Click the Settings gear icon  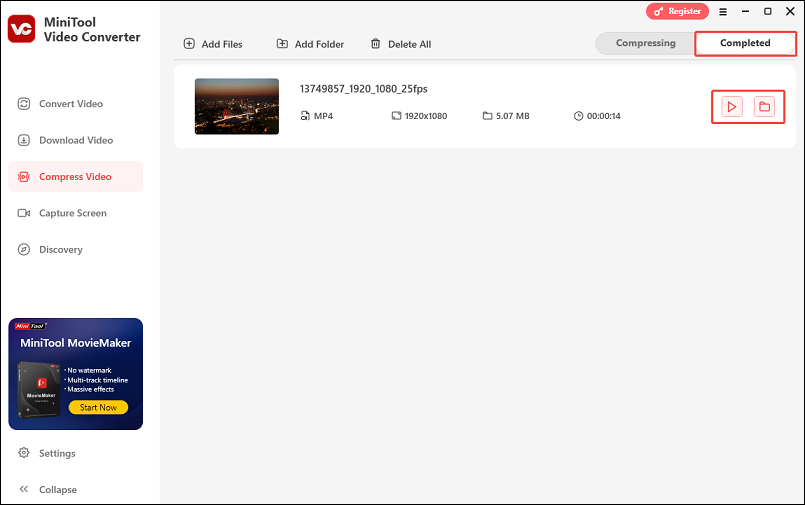[x=24, y=453]
